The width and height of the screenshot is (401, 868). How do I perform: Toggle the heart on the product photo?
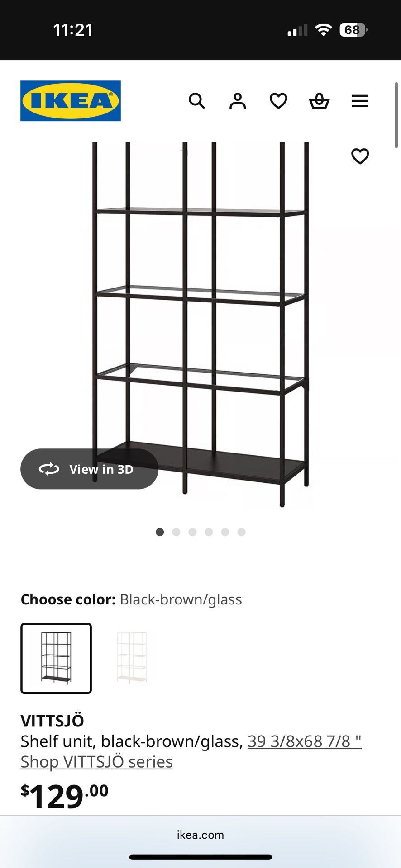(x=359, y=156)
